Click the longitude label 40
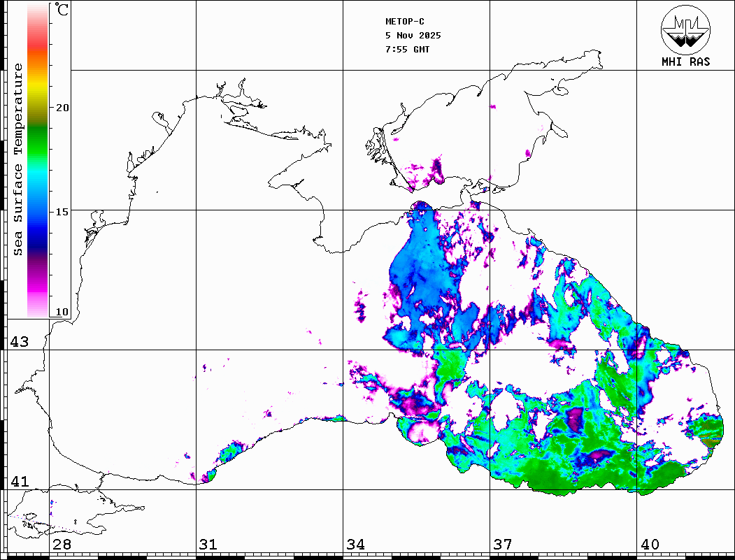 [x=650, y=545]
